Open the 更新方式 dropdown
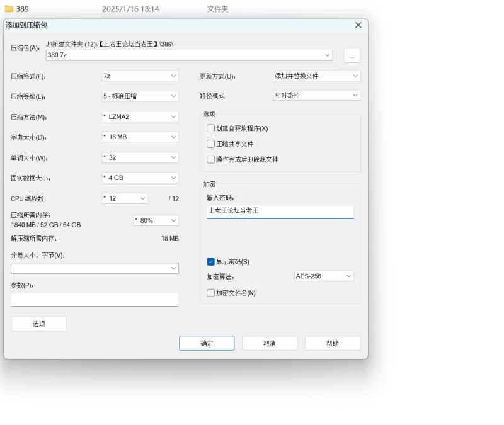The height and width of the screenshot is (425, 504). (317, 76)
